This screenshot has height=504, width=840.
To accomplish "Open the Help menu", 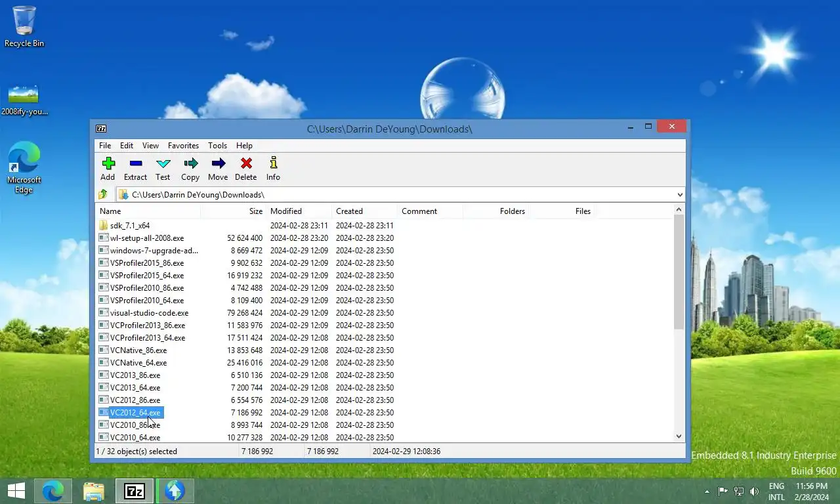I will pos(244,146).
